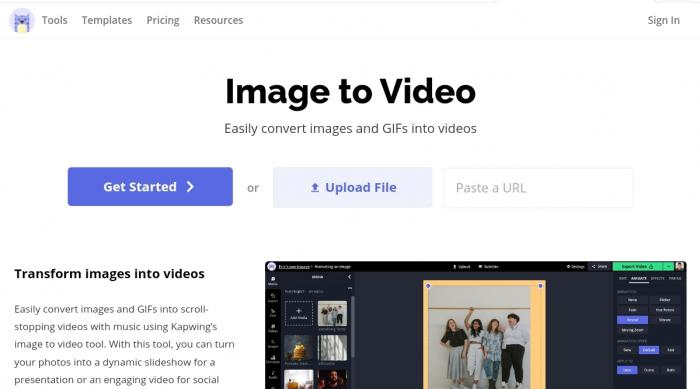Viewport: 700px width, 389px height.
Task: Click "Easily convert images and GIFs into videos" subtitle
Action: (x=350, y=129)
